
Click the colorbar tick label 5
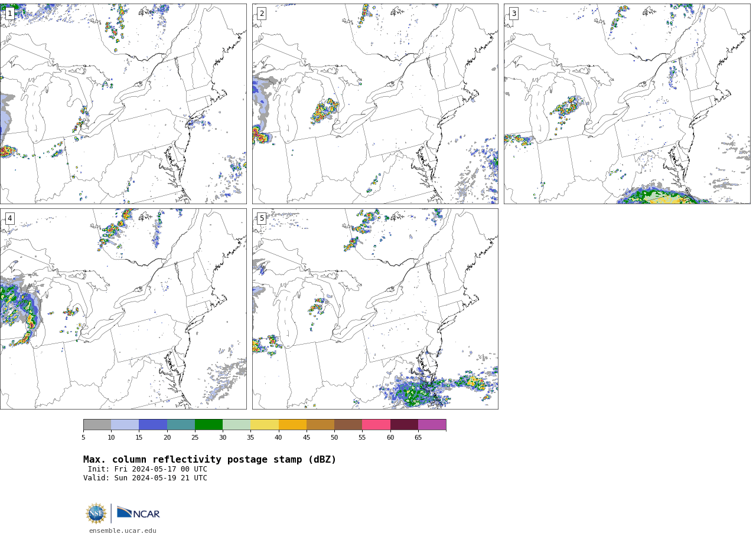point(83,438)
